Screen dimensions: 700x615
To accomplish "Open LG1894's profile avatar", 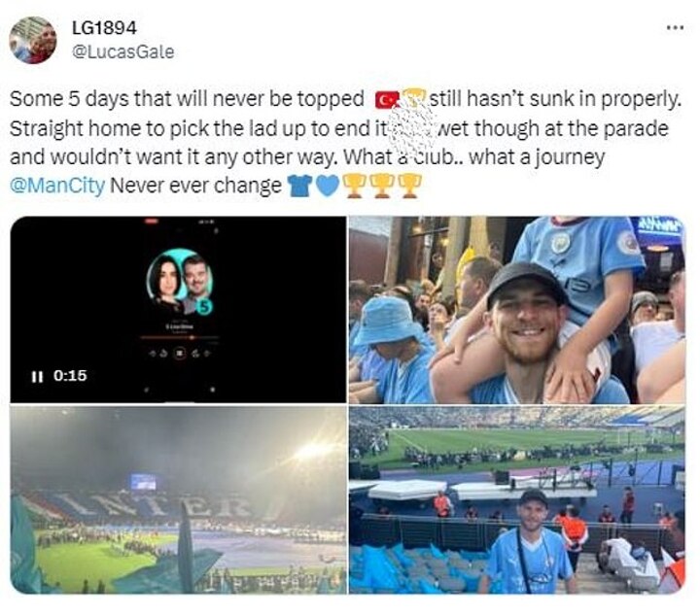I will [x=33, y=40].
